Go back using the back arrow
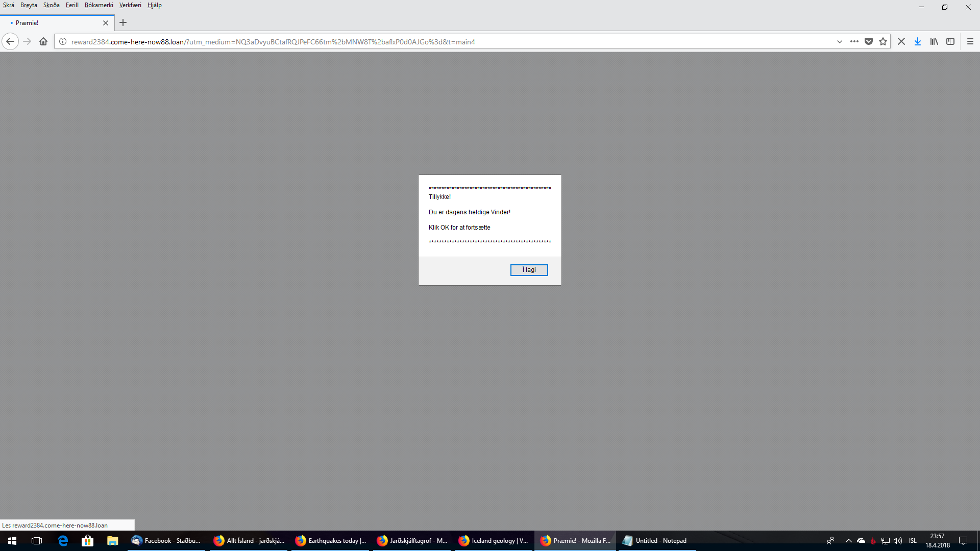The height and width of the screenshot is (551, 980). tap(10, 42)
